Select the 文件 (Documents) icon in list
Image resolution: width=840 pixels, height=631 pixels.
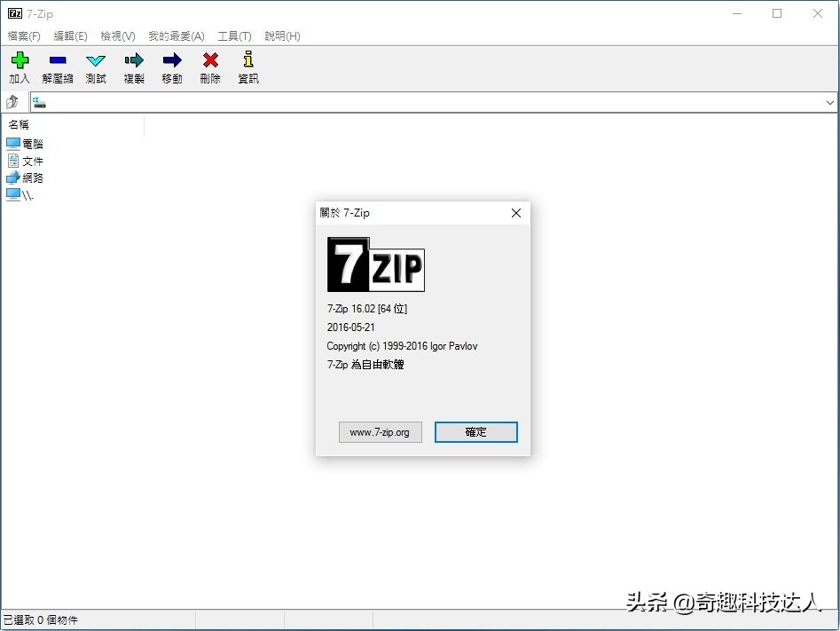point(12,161)
